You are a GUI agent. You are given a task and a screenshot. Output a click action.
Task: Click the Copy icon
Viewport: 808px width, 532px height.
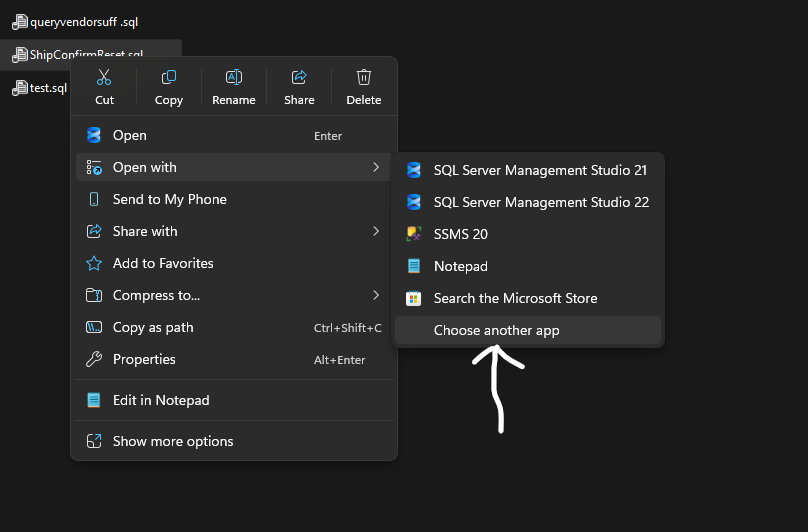[x=169, y=78]
